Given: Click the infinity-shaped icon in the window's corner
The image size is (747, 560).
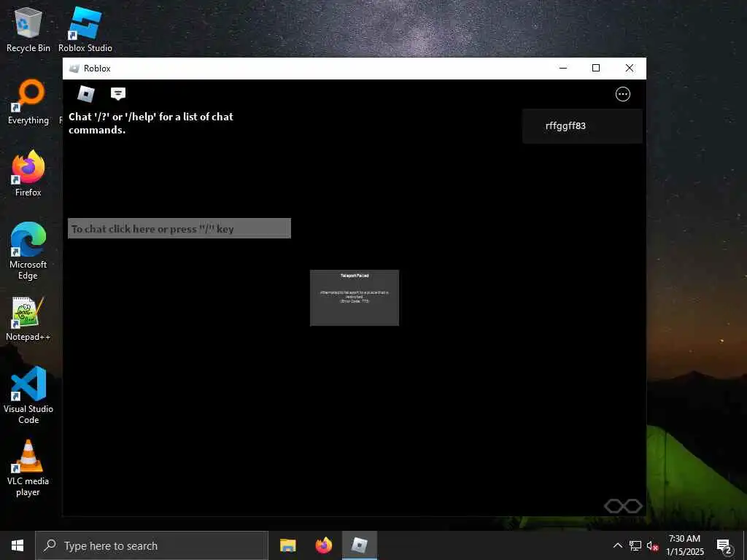Looking at the screenshot, I should point(623,506).
